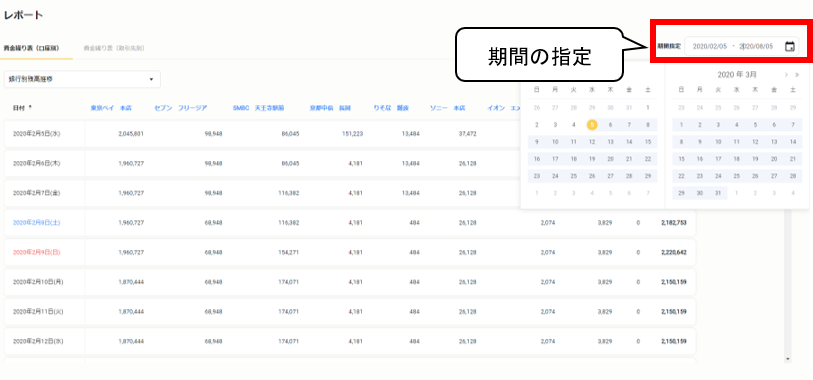Open ソニー 本店 column link
Screen dimensions: 813x380
pos(447,108)
